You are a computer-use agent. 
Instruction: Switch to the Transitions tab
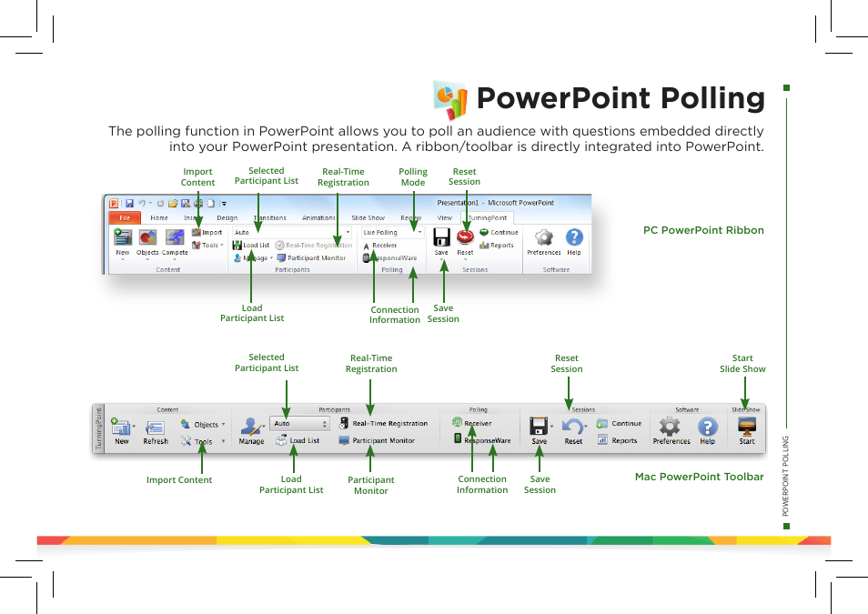pos(269,217)
